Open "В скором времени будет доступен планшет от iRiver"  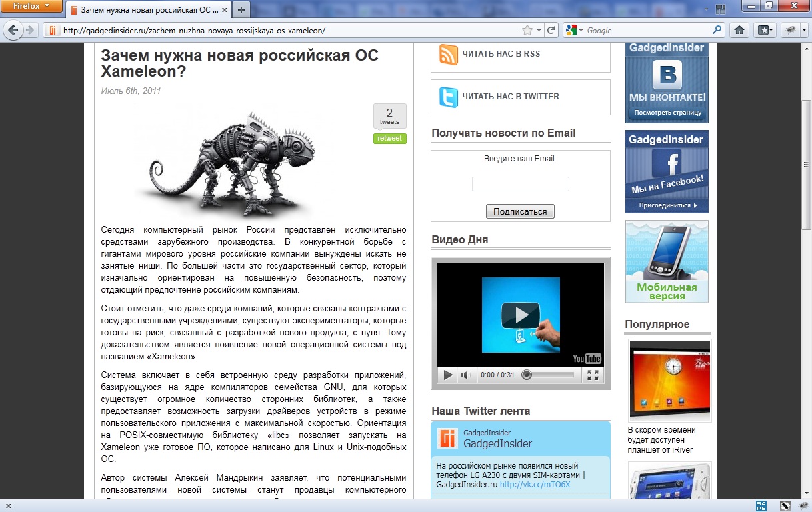662,440
